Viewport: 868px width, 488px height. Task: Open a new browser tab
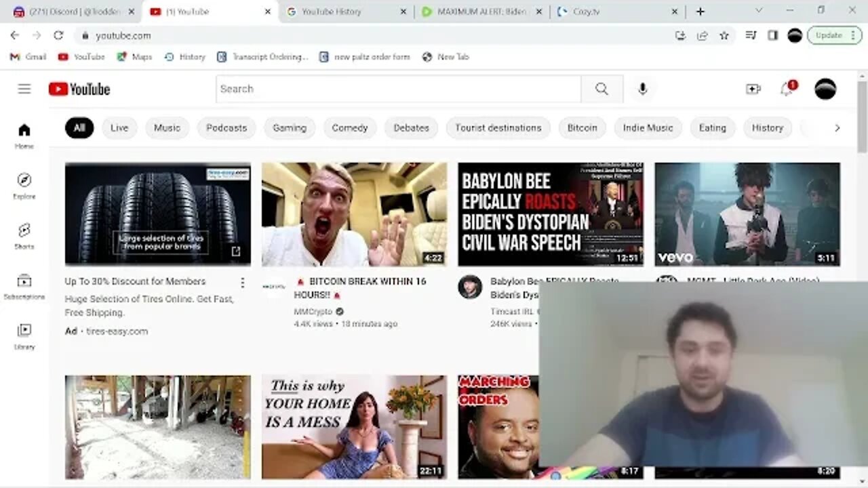click(x=701, y=12)
